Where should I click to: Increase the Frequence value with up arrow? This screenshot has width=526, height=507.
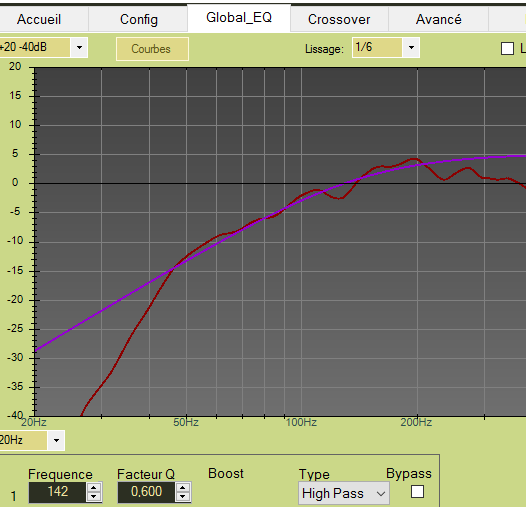coord(94,488)
